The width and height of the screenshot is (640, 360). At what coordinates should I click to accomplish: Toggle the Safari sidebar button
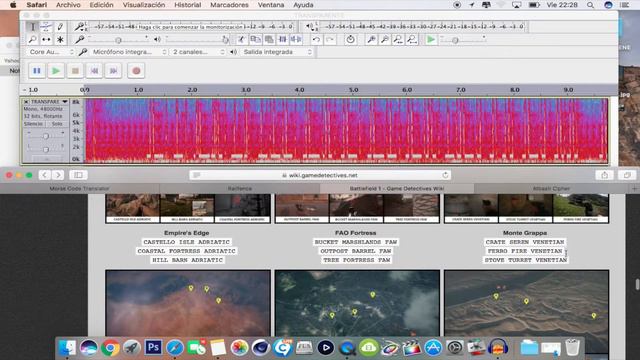pos(78,175)
